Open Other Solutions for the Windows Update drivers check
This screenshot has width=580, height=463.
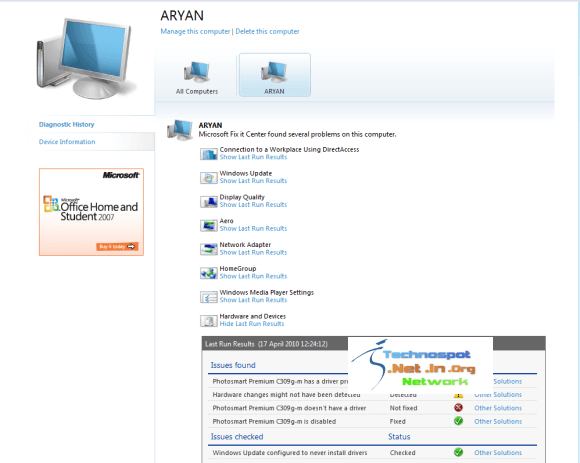pos(498,453)
